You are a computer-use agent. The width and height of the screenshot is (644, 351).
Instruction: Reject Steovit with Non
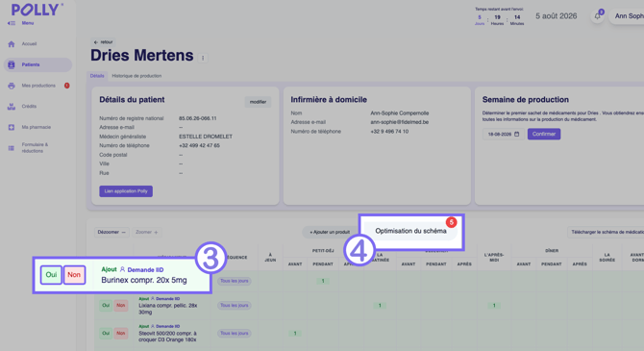pos(121,334)
